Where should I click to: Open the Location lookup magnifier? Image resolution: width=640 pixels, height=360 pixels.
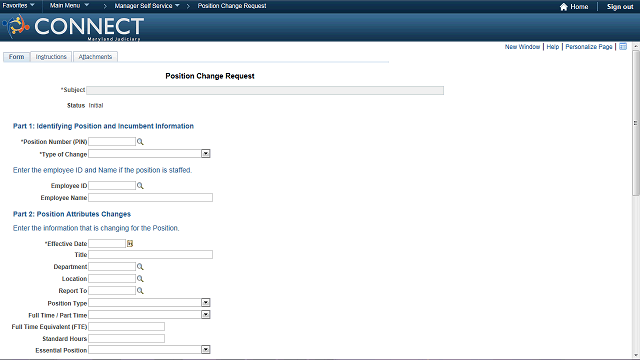coord(140,279)
